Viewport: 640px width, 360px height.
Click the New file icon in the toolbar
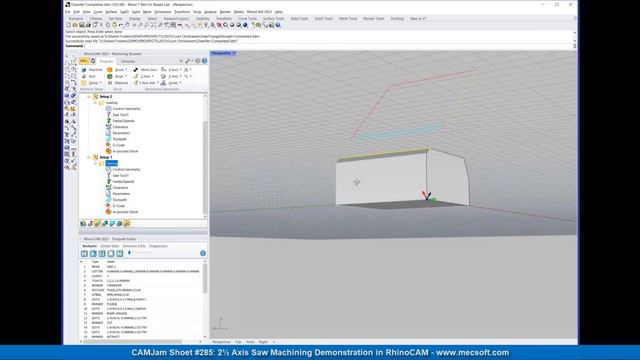(69, 25)
